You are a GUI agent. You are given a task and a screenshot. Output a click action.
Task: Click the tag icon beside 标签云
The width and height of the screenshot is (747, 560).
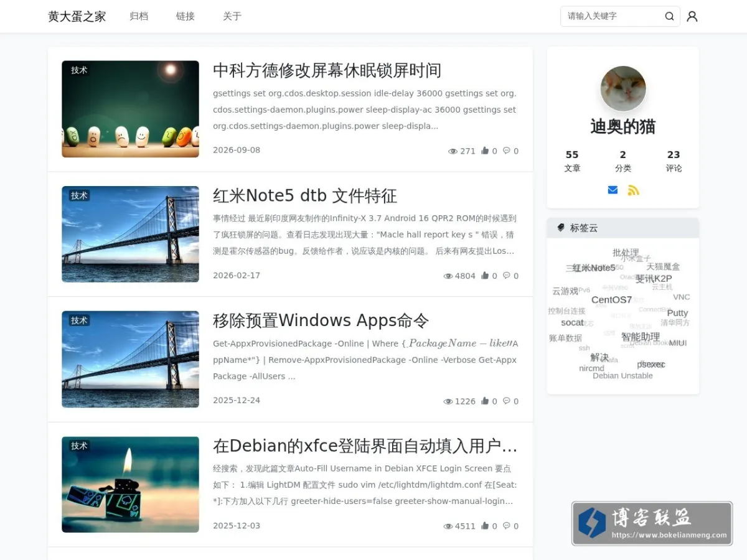[561, 228]
